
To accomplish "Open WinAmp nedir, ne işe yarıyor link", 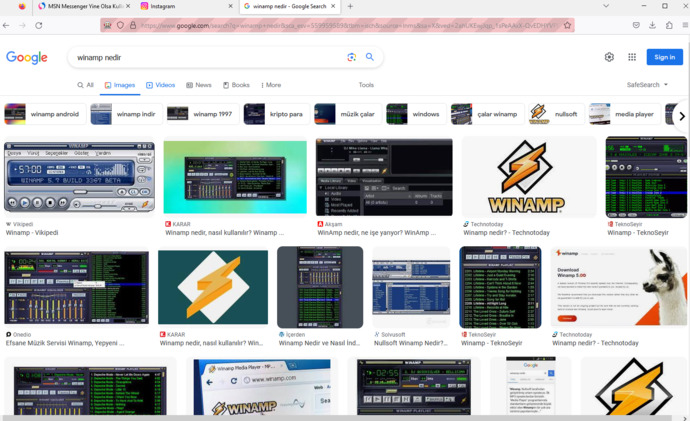I will coord(377,233).
